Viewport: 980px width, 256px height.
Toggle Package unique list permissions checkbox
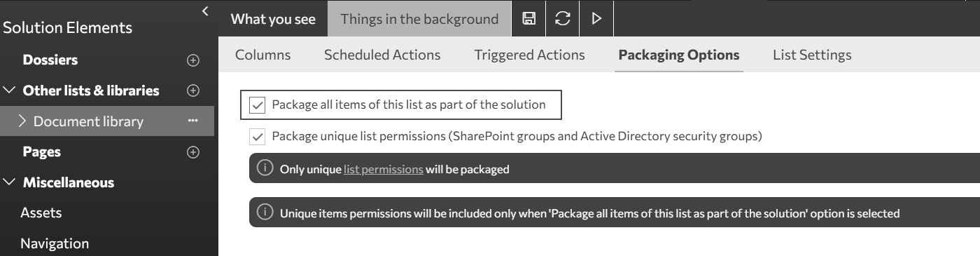pos(258,136)
